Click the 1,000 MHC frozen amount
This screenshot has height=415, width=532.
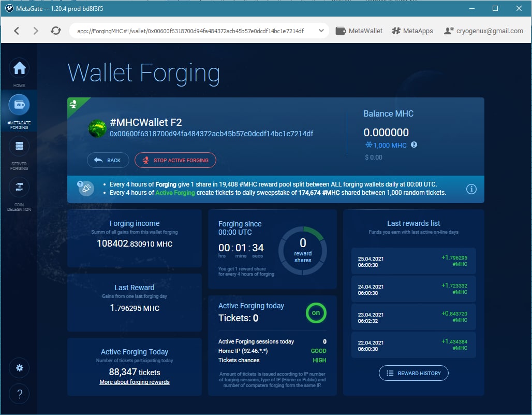coord(390,146)
